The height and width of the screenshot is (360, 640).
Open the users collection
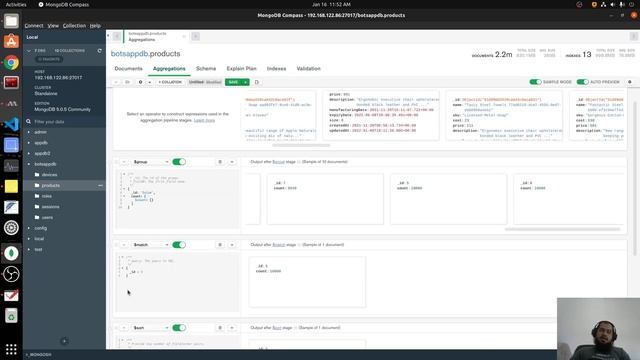pyautogui.click(x=47, y=217)
